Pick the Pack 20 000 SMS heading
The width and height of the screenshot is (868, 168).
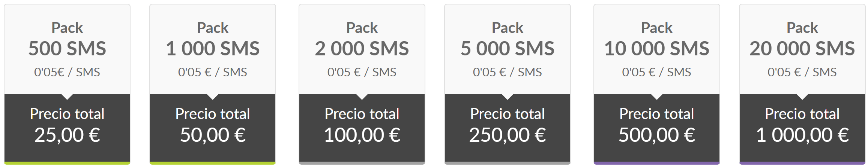pos(802,39)
